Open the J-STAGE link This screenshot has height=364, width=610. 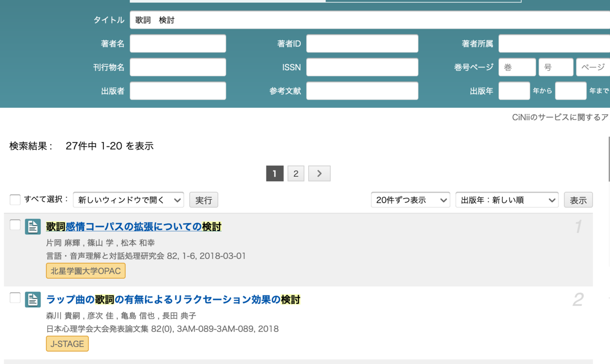coord(67,344)
